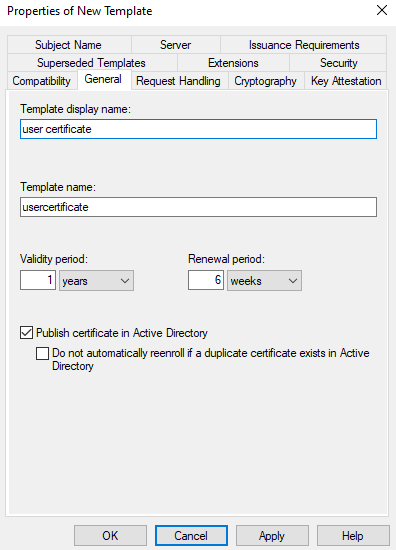Screen dimensions: 396x550
Task: Open the Validity period units dropdown
Action: click(96, 280)
